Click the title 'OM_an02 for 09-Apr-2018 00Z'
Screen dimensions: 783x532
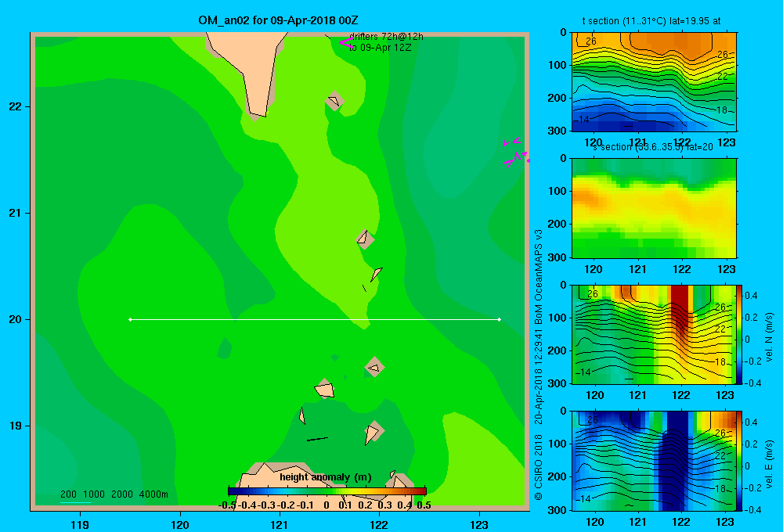[278, 20]
